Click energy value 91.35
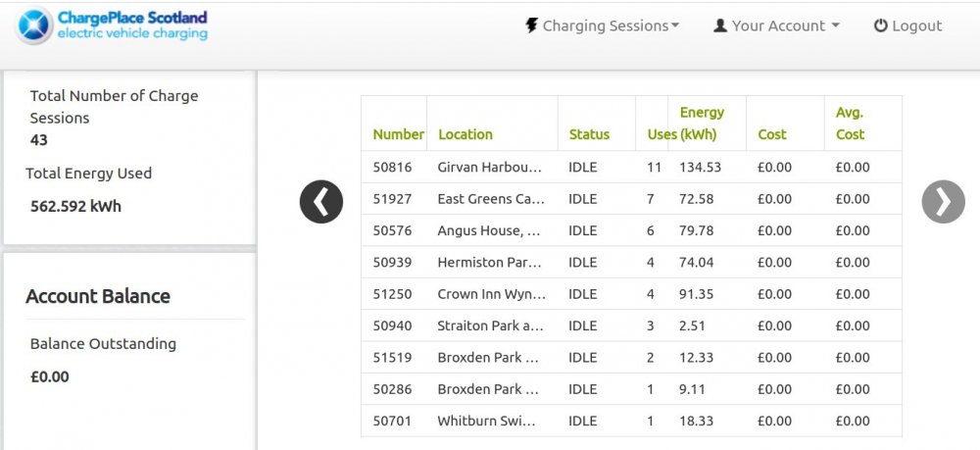The width and height of the screenshot is (980, 450). coord(696,294)
